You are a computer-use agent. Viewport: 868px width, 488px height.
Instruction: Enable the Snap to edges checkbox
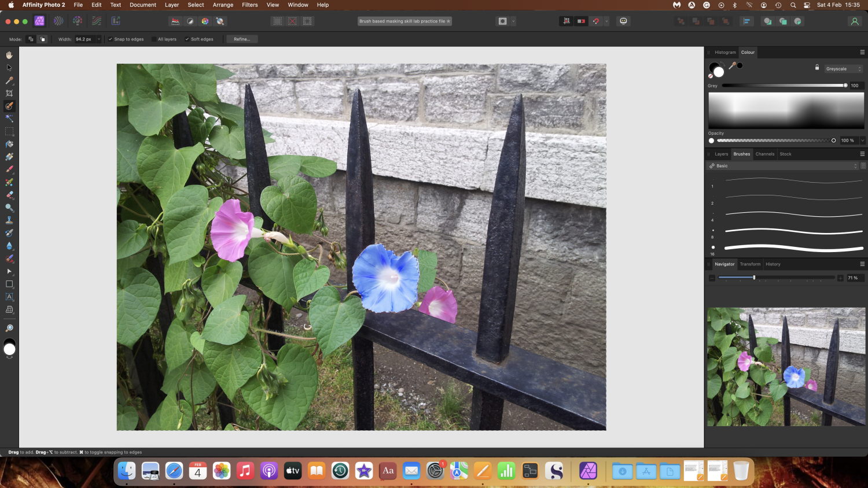point(110,39)
